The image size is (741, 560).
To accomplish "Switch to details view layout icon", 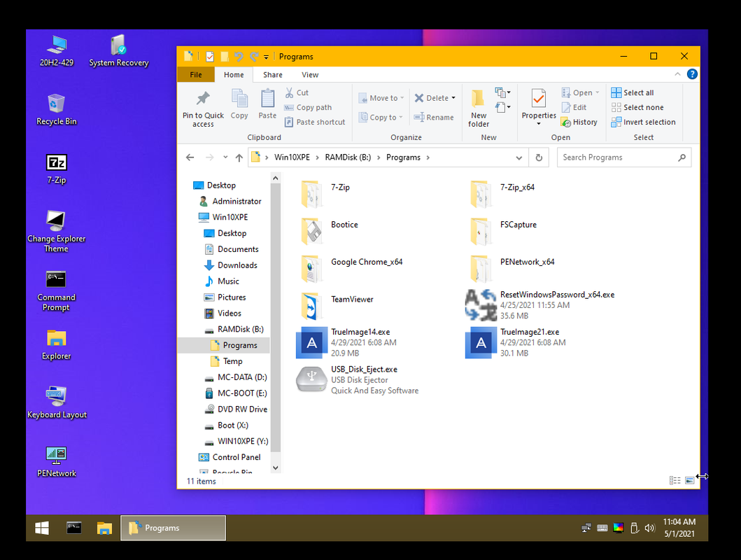I will coord(675,480).
